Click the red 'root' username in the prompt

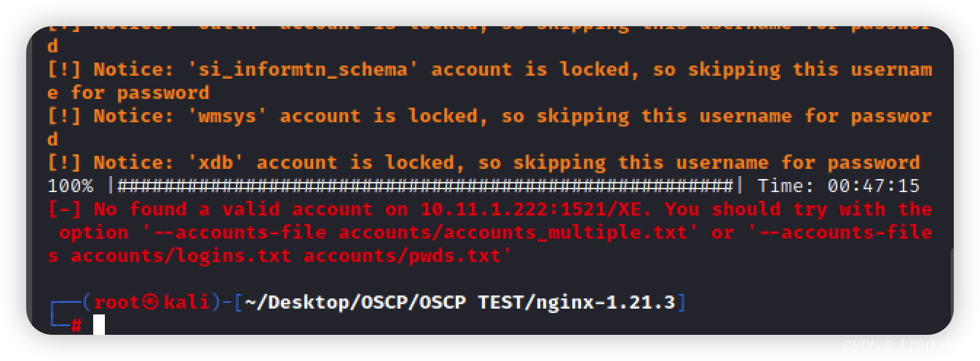(x=117, y=302)
